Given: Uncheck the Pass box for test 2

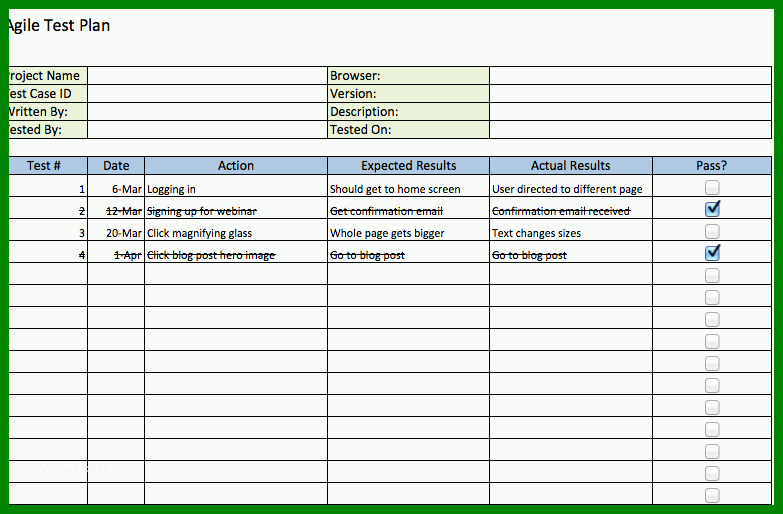Looking at the screenshot, I should point(712,209).
